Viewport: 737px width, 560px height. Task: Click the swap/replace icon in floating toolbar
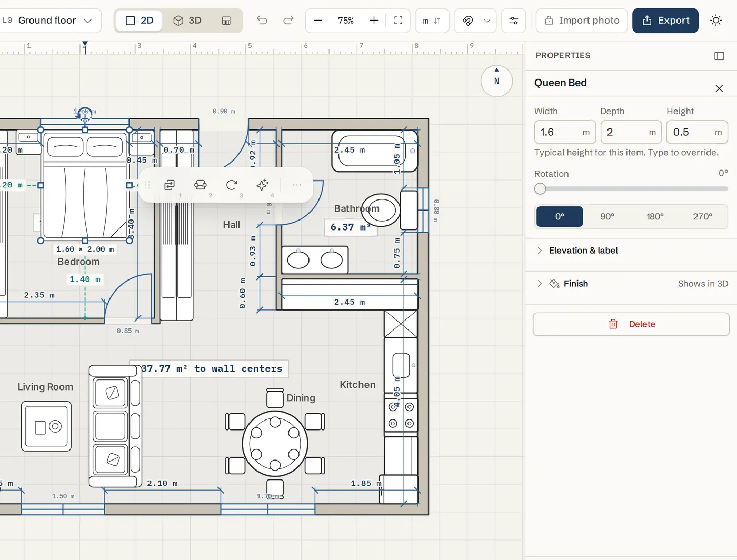170,185
